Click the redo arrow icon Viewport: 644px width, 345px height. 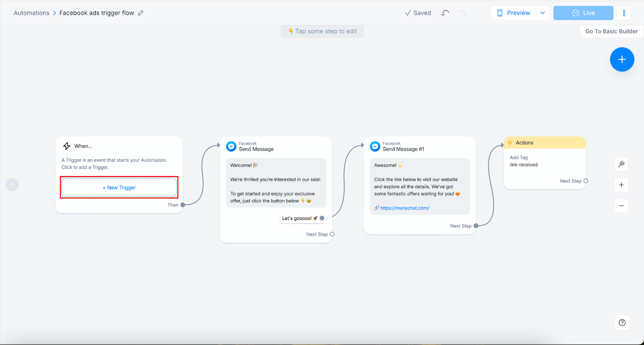click(x=463, y=13)
